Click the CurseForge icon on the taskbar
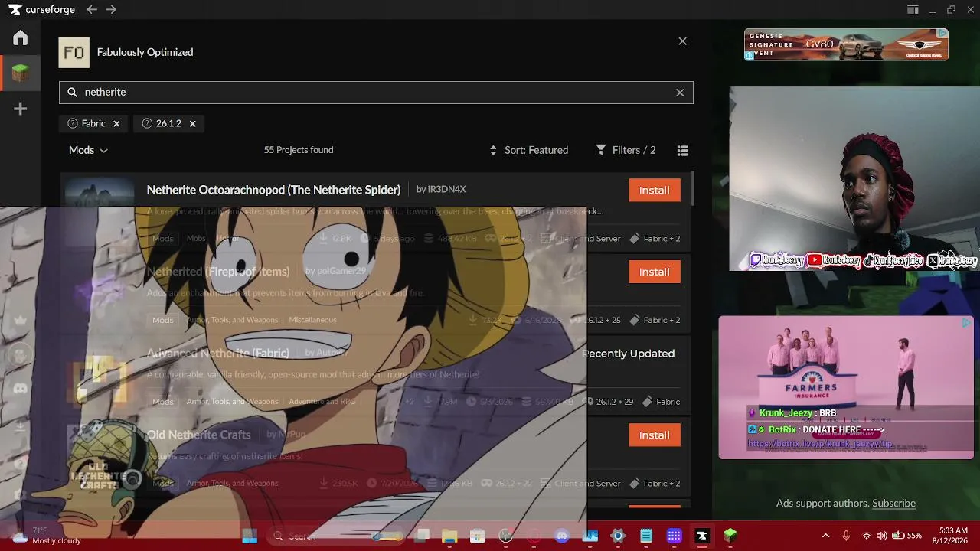980x551 pixels. [702, 536]
